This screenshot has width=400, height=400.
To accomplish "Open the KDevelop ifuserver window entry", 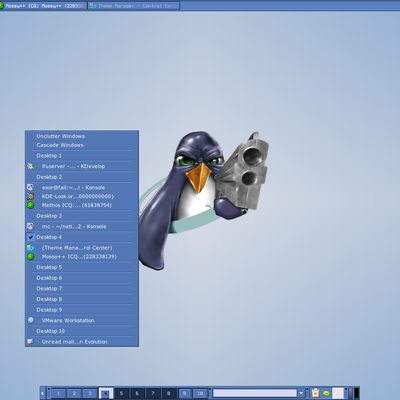I will (82, 166).
